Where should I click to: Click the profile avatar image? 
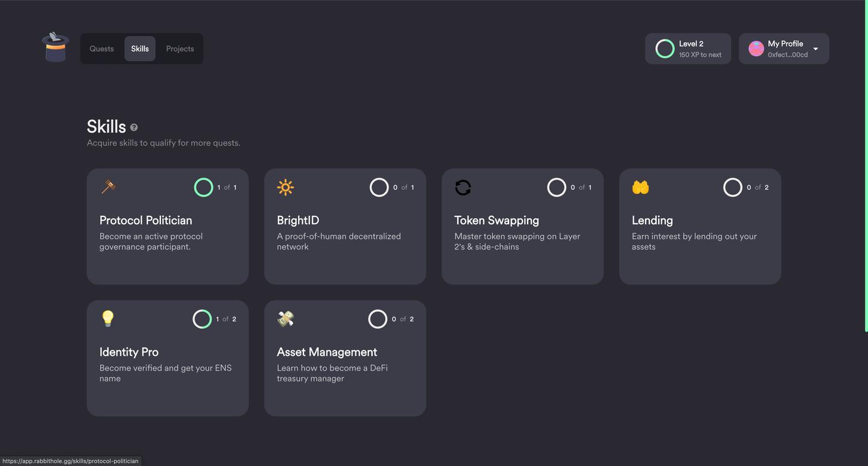click(x=756, y=49)
